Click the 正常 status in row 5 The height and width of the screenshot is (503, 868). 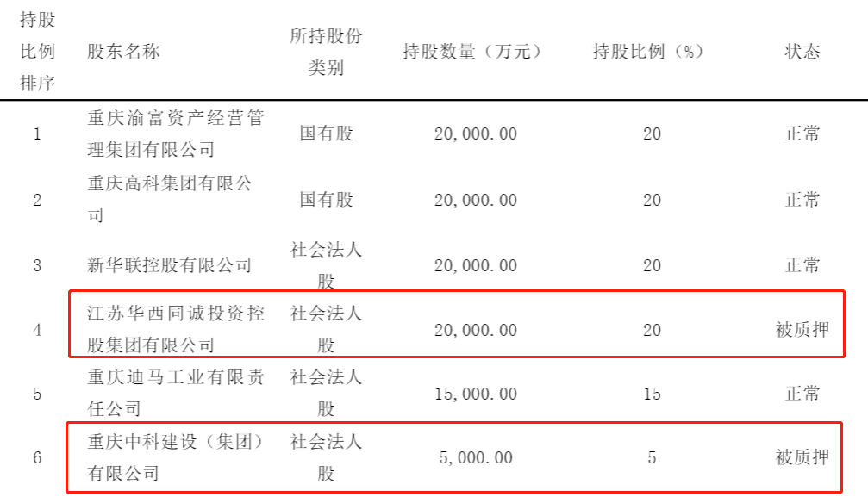(x=802, y=394)
